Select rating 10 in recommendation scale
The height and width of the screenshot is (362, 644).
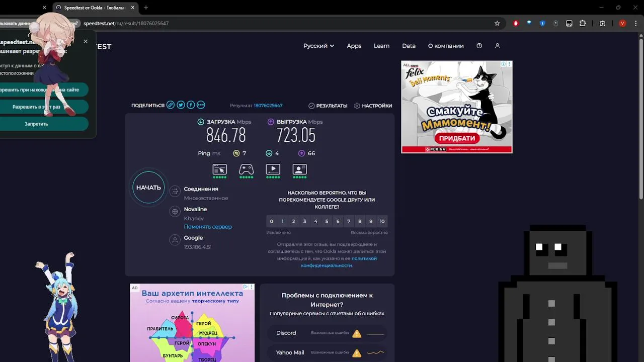pyautogui.click(x=382, y=221)
